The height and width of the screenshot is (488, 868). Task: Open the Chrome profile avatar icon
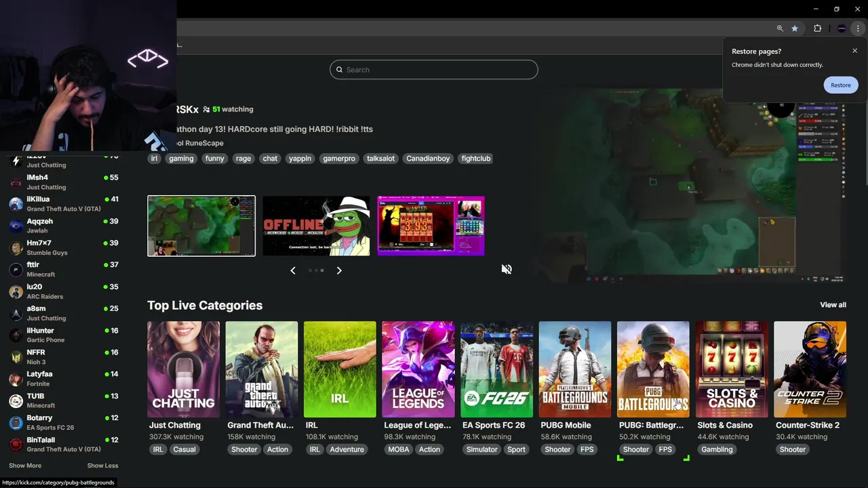pyautogui.click(x=842, y=28)
